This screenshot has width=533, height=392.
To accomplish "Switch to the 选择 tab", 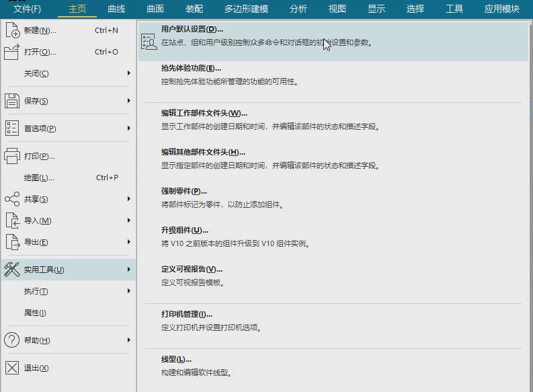I will pyautogui.click(x=415, y=9).
